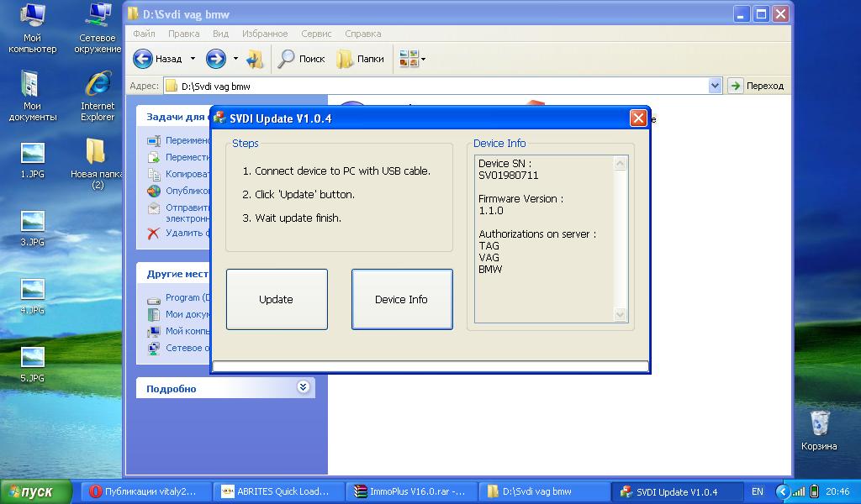Image resolution: width=861 pixels, height=504 pixels.
Task: Click the Папки folders toolbar button
Action: pyautogui.click(x=360, y=58)
